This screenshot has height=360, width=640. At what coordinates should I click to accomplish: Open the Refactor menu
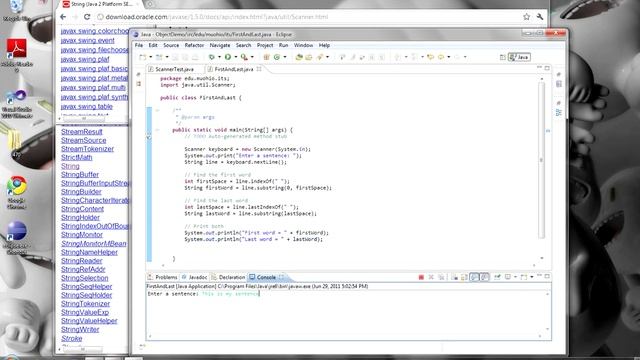point(194,45)
